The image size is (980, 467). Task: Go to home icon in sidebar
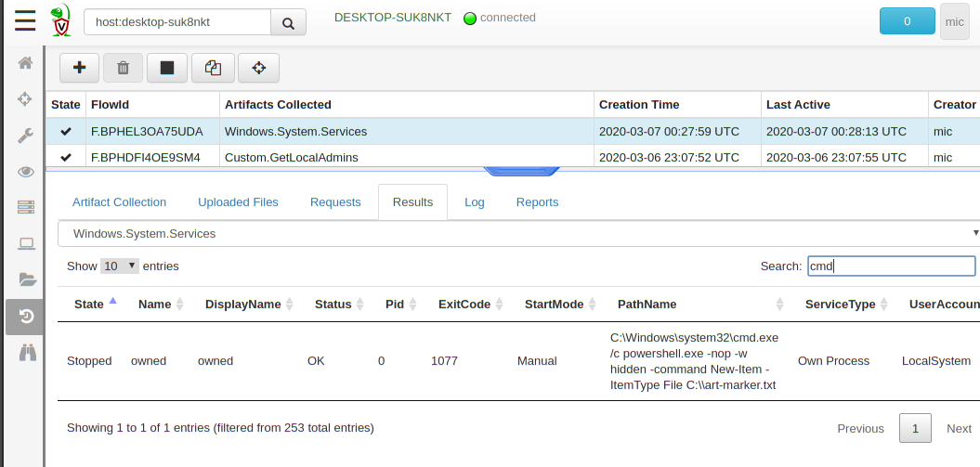click(26, 63)
